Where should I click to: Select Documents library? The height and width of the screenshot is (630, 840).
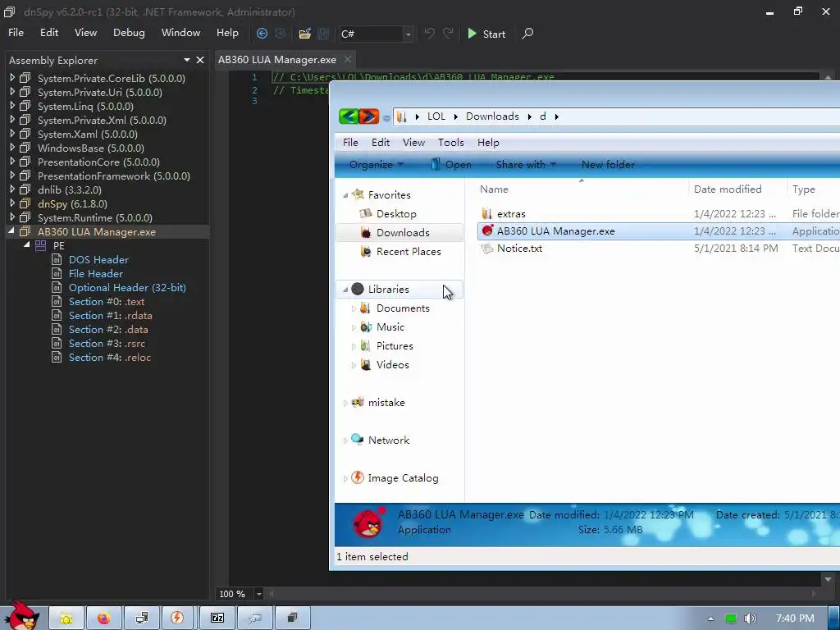coord(403,308)
